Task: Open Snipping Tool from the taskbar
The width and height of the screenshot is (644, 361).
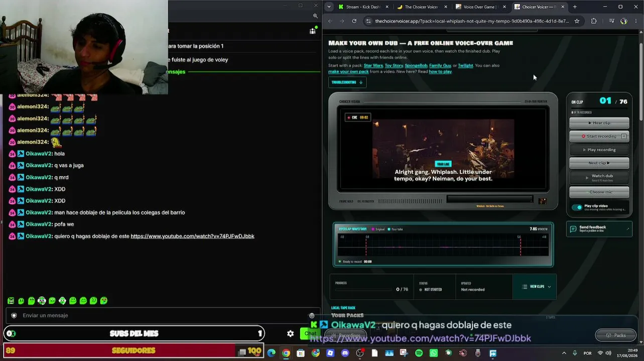Action: 404,353
